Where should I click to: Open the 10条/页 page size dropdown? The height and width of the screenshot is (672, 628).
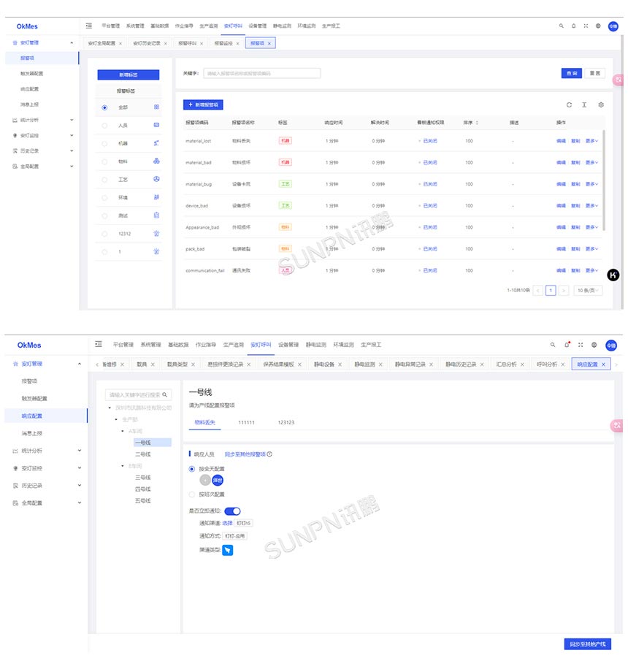(588, 290)
